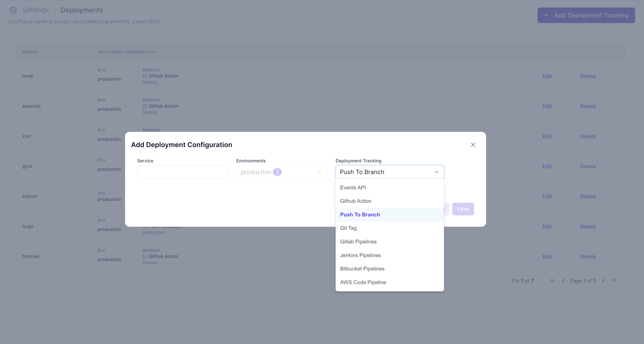644x344 pixels.
Task: Go to Settings breadcrumb
Action: (35, 10)
